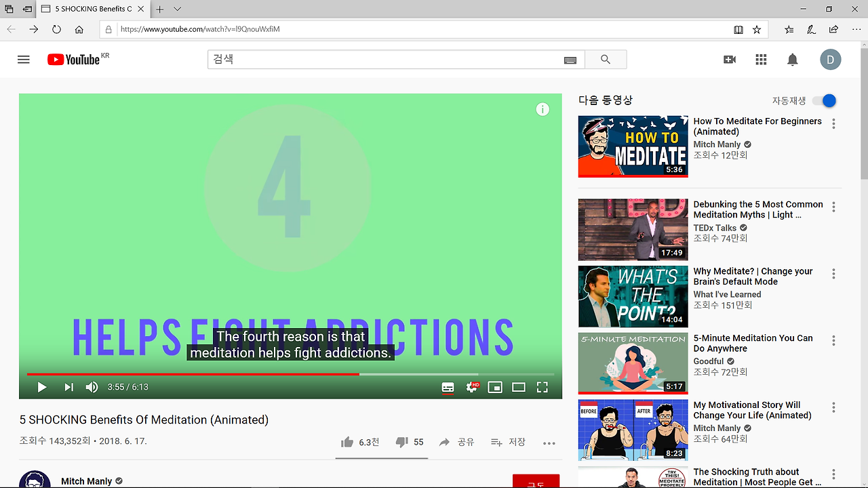Open the video settings gear icon

coord(471,387)
